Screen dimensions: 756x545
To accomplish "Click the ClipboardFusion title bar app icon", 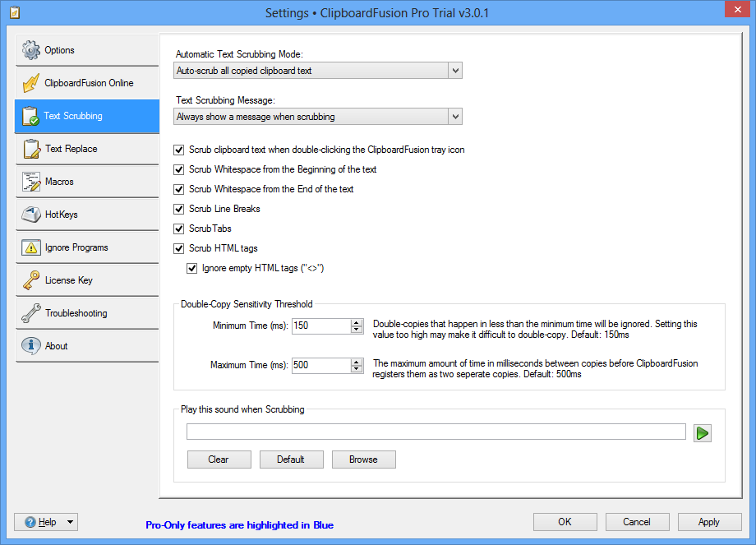I will point(15,12).
